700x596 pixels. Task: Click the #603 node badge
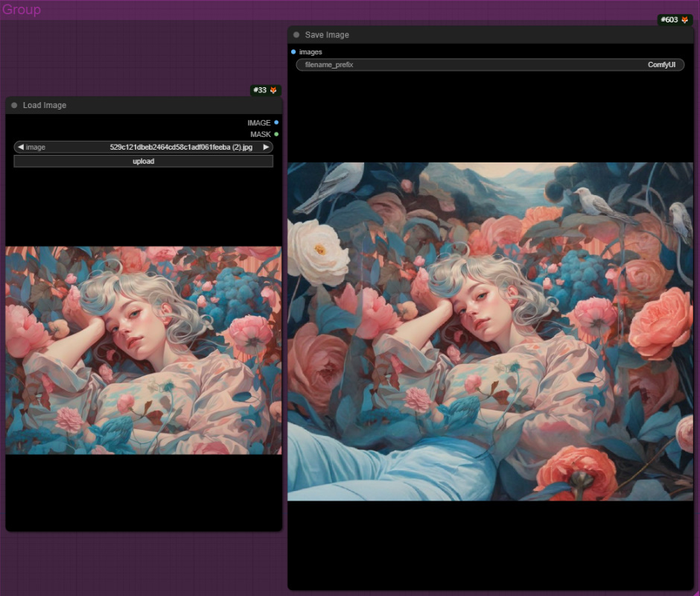(x=675, y=19)
